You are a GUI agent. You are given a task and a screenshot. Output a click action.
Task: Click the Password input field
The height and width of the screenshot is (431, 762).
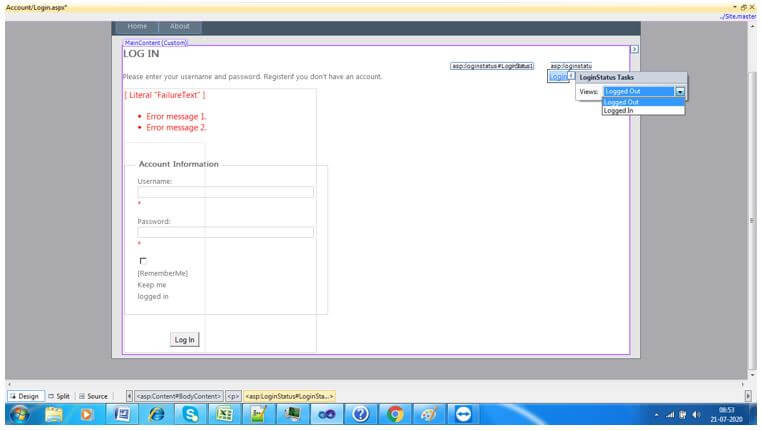[x=225, y=233]
